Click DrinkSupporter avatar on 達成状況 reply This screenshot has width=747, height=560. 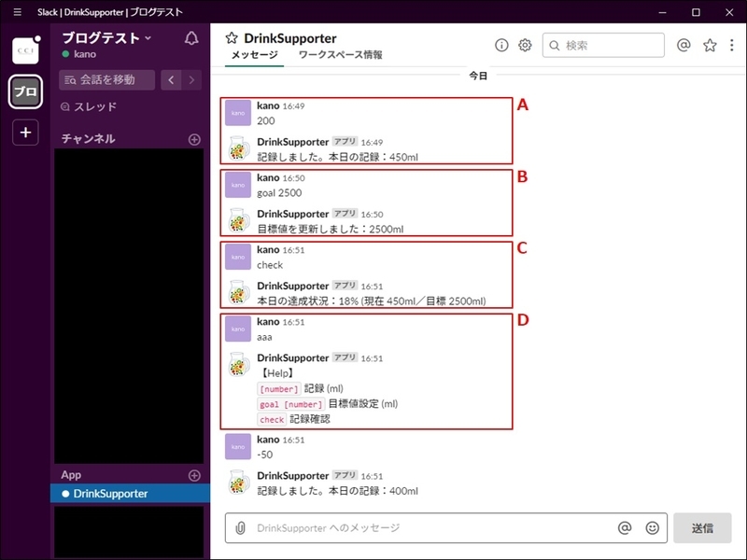tap(238, 292)
